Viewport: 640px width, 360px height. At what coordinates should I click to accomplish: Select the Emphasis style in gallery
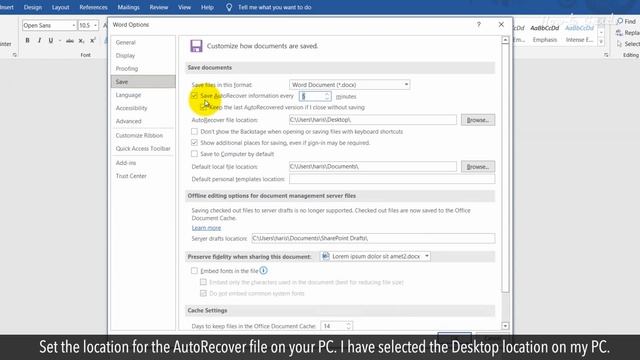[x=544, y=34]
